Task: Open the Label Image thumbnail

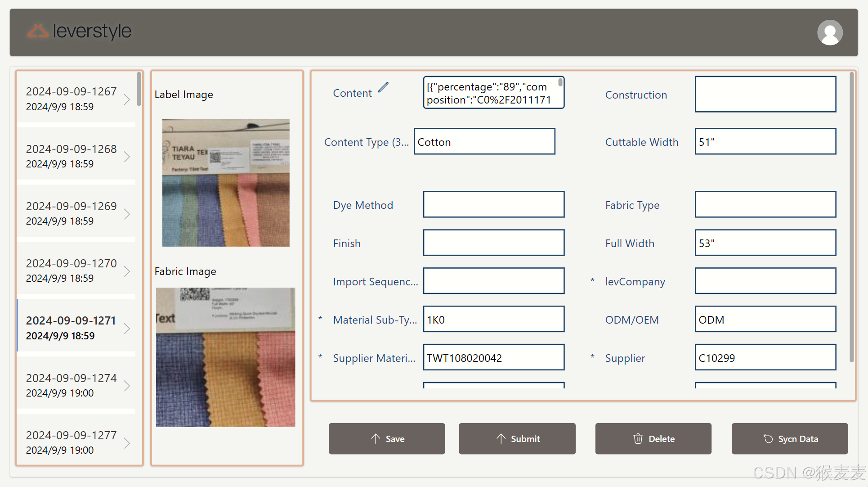Action: click(226, 183)
